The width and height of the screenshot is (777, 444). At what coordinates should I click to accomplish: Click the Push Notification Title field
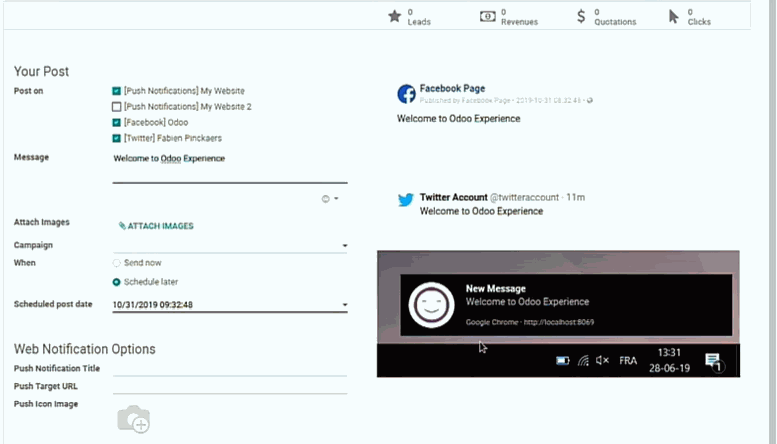[x=230, y=368]
